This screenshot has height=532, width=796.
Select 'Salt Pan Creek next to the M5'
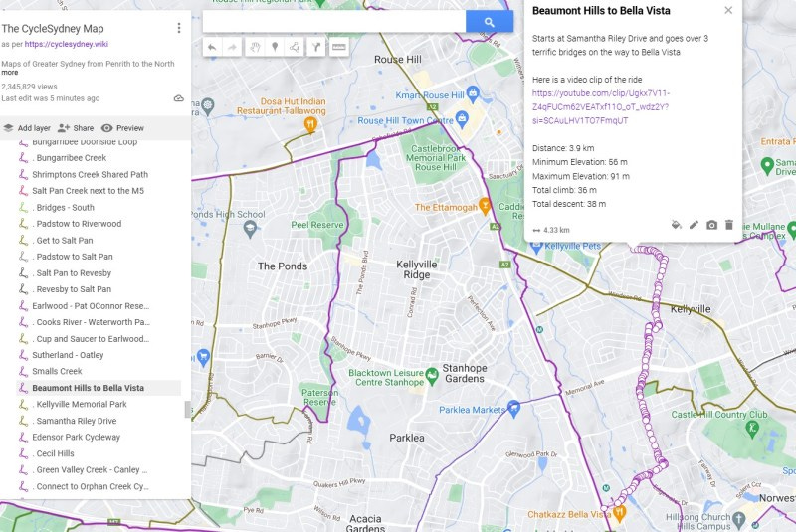click(99, 191)
